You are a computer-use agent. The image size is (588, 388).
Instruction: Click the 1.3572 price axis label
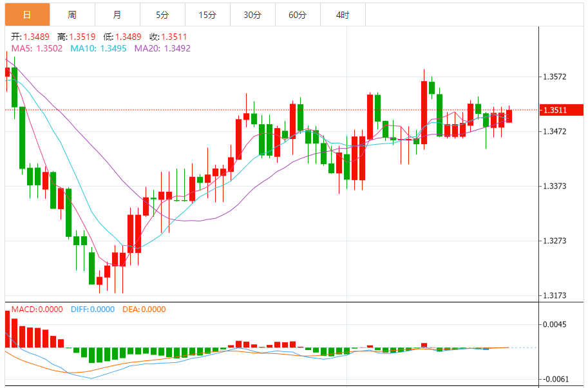555,77
